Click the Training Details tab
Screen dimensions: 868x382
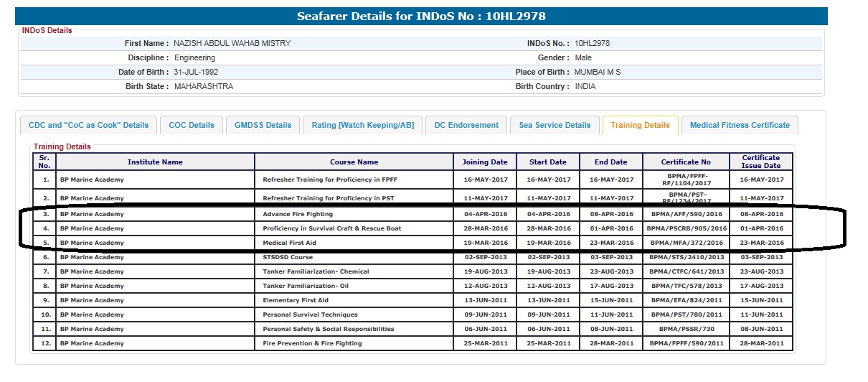click(x=640, y=125)
